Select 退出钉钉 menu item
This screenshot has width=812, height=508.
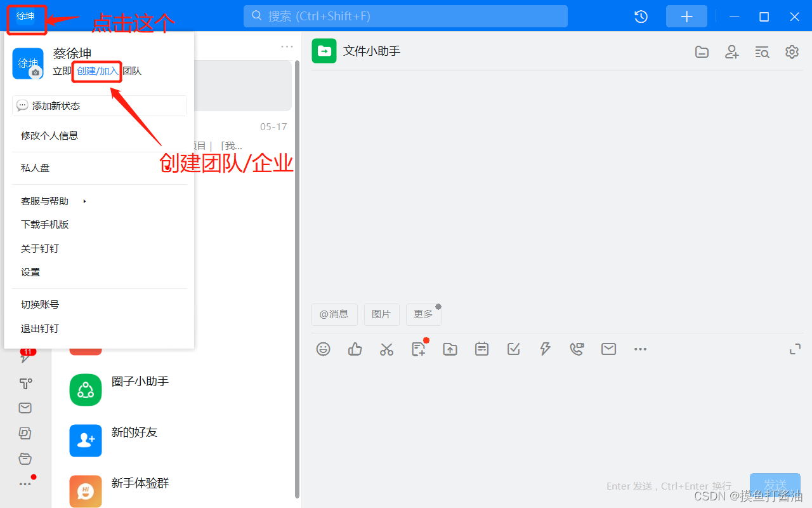pos(99,329)
